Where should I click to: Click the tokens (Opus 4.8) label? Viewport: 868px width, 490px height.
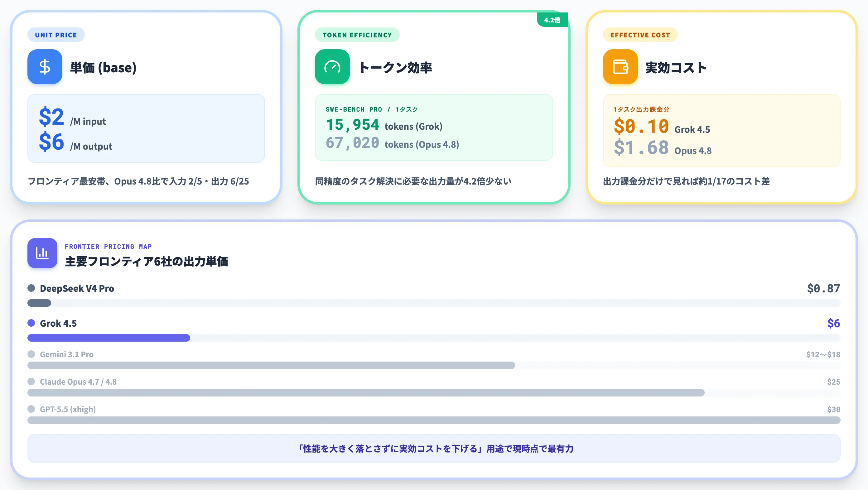(422, 144)
